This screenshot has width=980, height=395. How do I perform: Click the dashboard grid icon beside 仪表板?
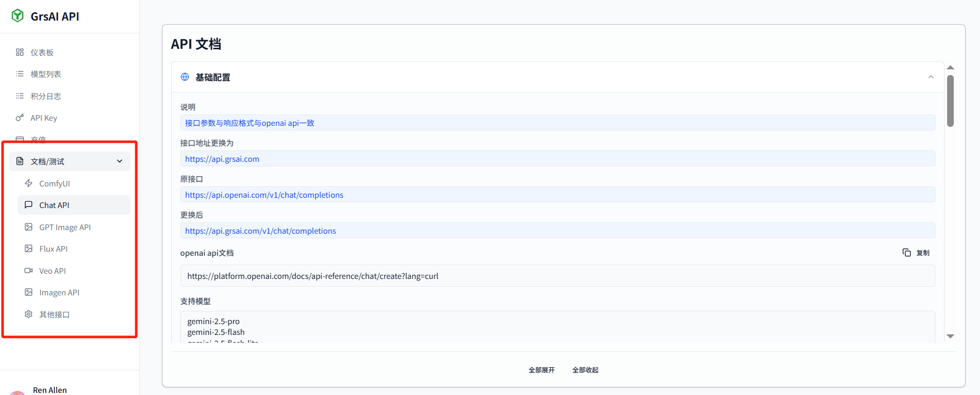pyautogui.click(x=20, y=52)
